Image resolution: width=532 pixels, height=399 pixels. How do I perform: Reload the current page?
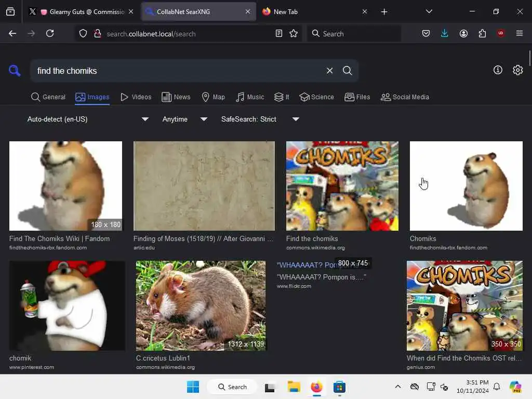click(x=50, y=33)
